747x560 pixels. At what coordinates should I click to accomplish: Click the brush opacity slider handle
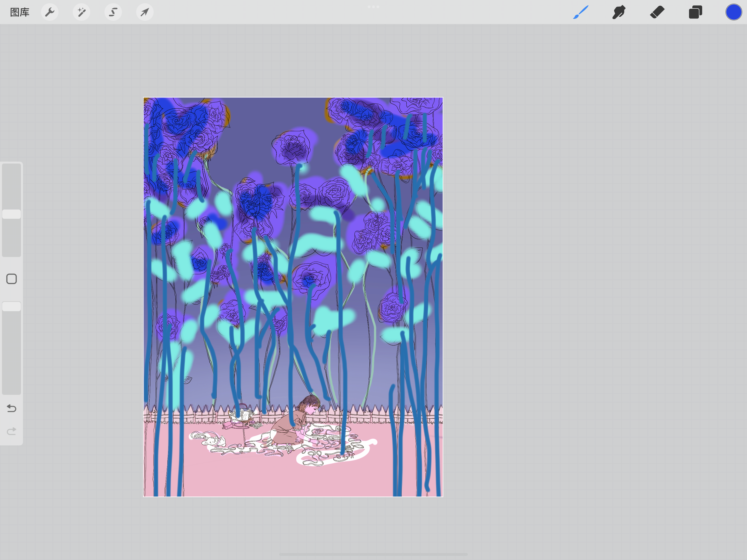pos(11,306)
